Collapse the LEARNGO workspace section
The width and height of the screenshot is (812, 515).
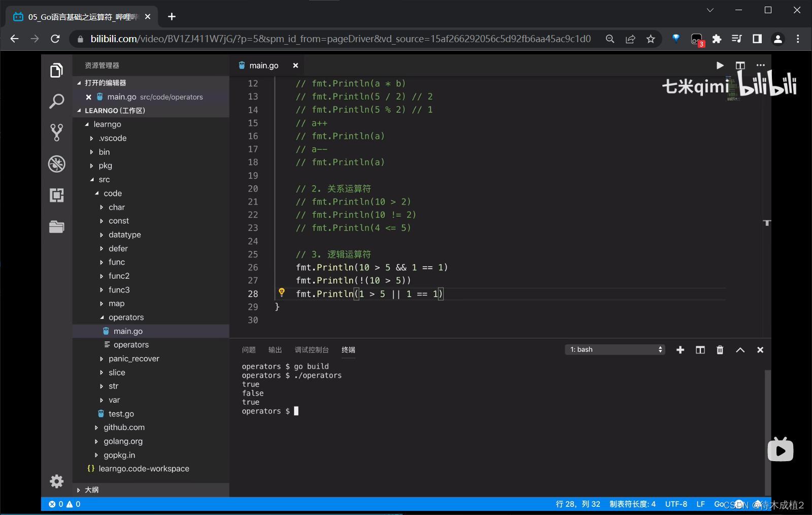(151, 111)
